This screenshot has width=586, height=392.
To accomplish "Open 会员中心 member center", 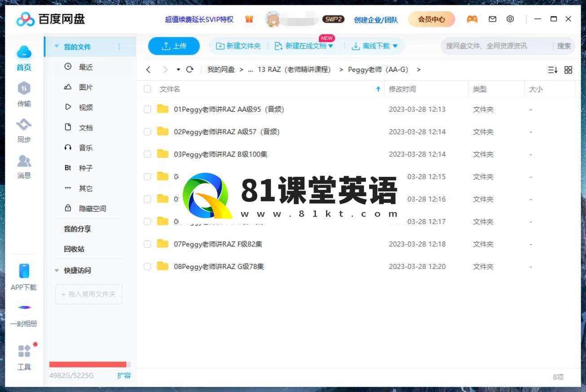I will point(432,19).
